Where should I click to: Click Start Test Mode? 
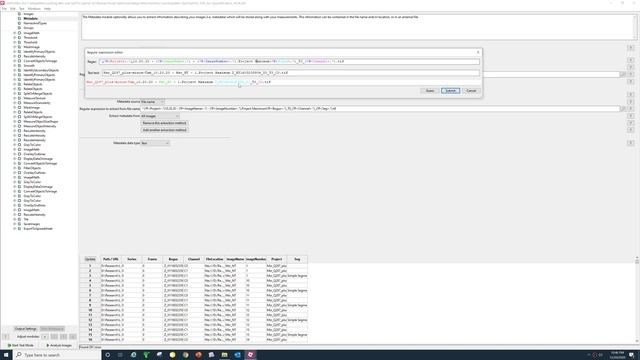[20, 345]
